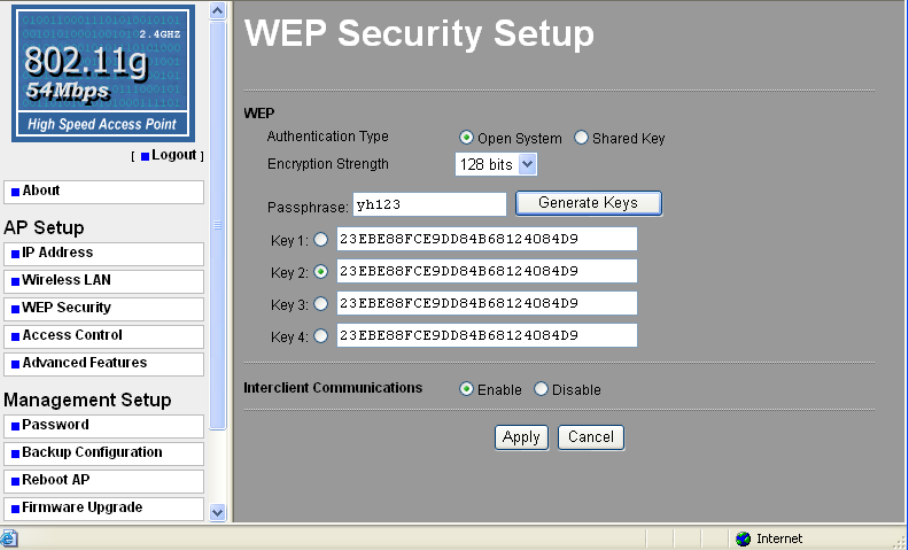Open Backup Configuration in the sidebar
Image resolution: width=908 pixels, height=550 pixels.
pos(104,453)
